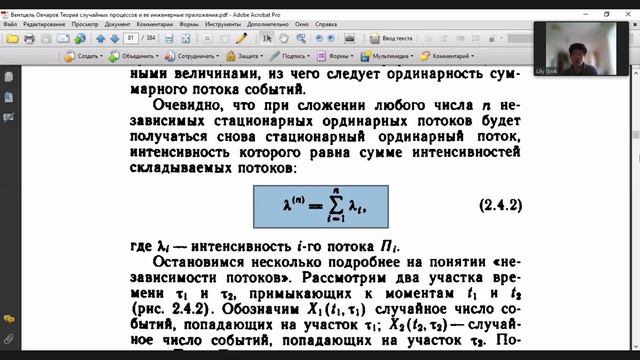Image resolution: width=640 pixels, height=360 pixels.
Task: Open the Attachments paperclip panel
Action: click(9, 338)
